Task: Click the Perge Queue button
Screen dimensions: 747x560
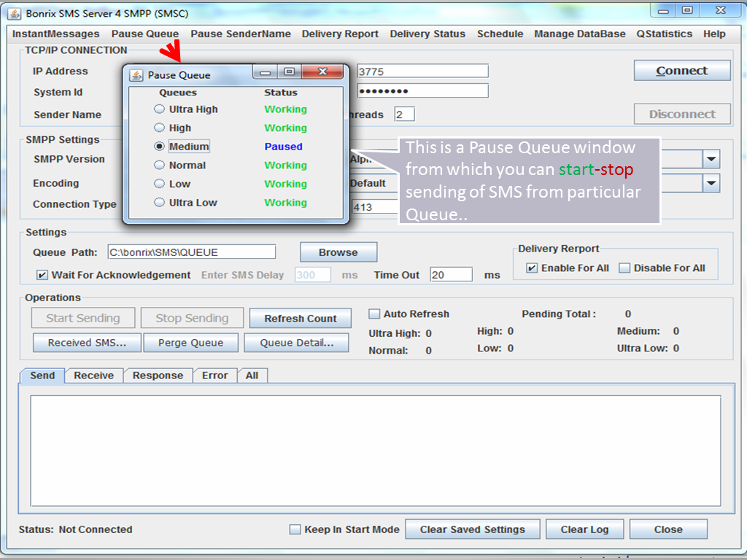Action: pos(190,343)
